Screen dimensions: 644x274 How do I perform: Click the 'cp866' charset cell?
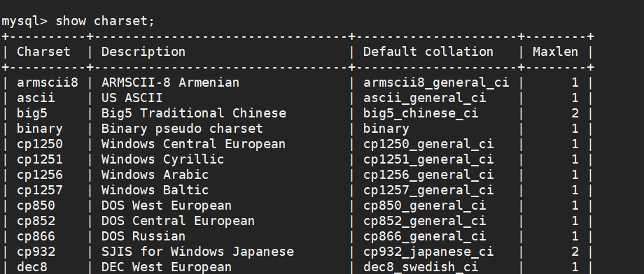click(36, 236)
